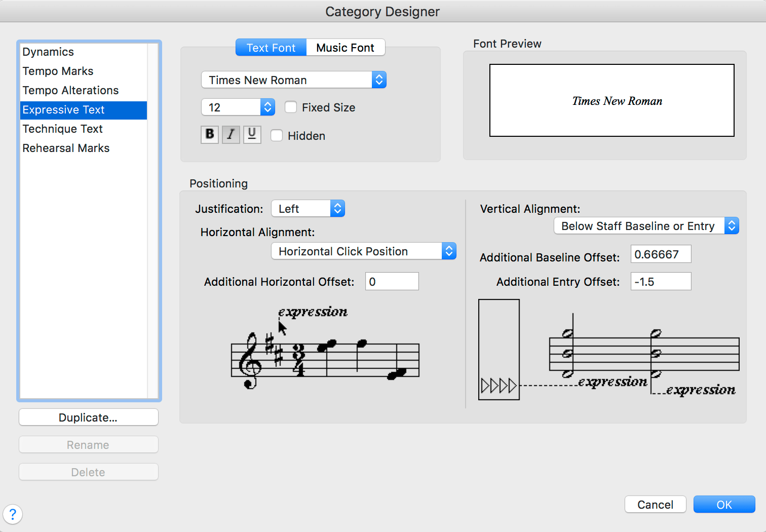Switch to the Music Font tab
The height and width of the screenshot is (532, 766).
(x=346, y=47)
